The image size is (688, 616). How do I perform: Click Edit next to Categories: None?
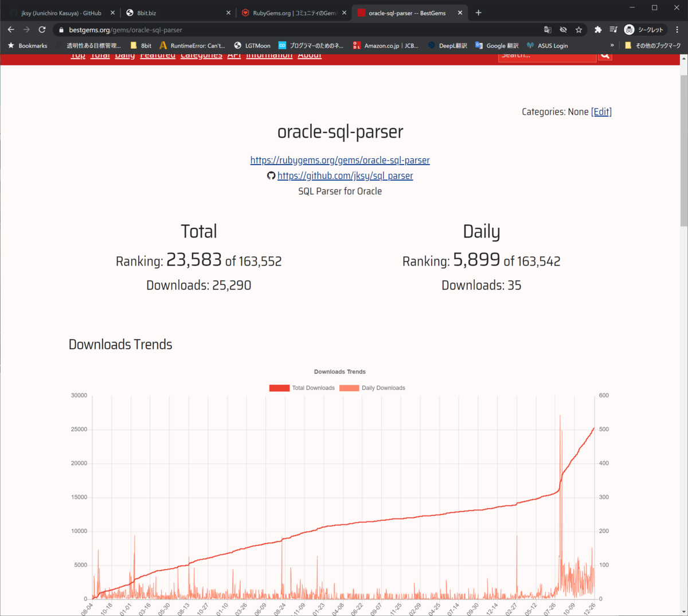601,111
